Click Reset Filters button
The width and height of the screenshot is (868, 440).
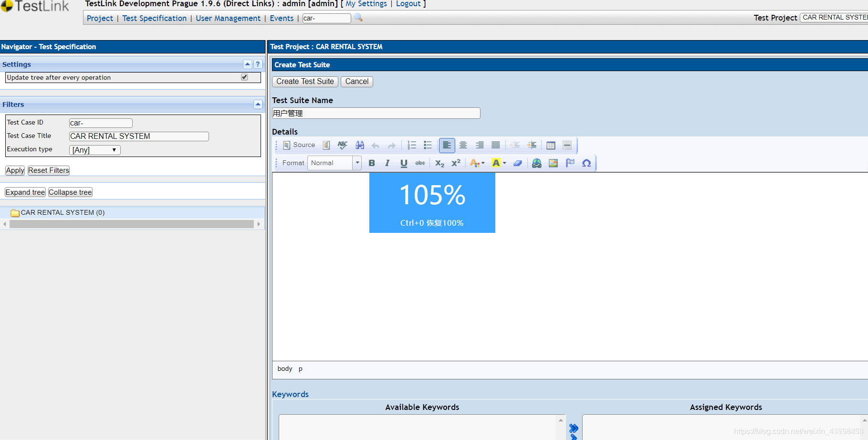pos(49,170)
